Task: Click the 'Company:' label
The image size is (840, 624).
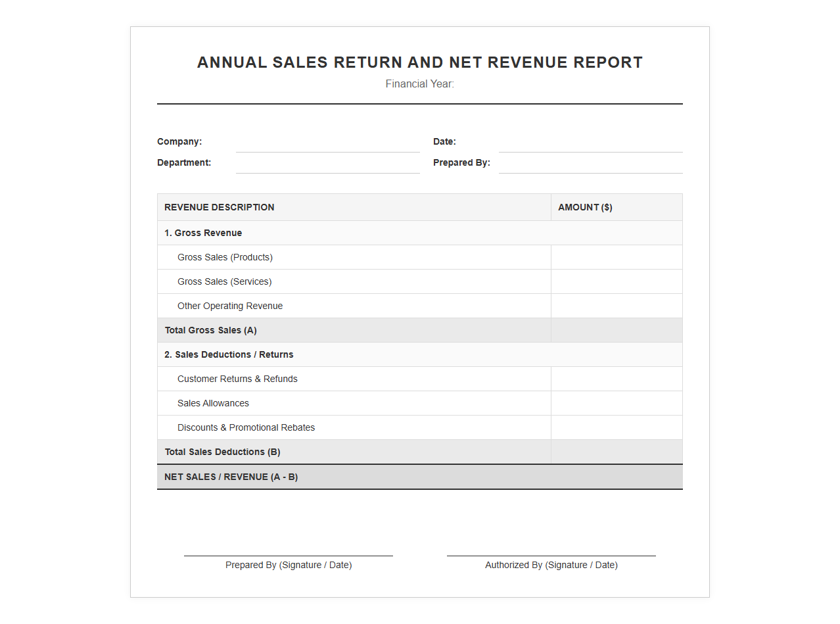Action: (x=179, y=141)
